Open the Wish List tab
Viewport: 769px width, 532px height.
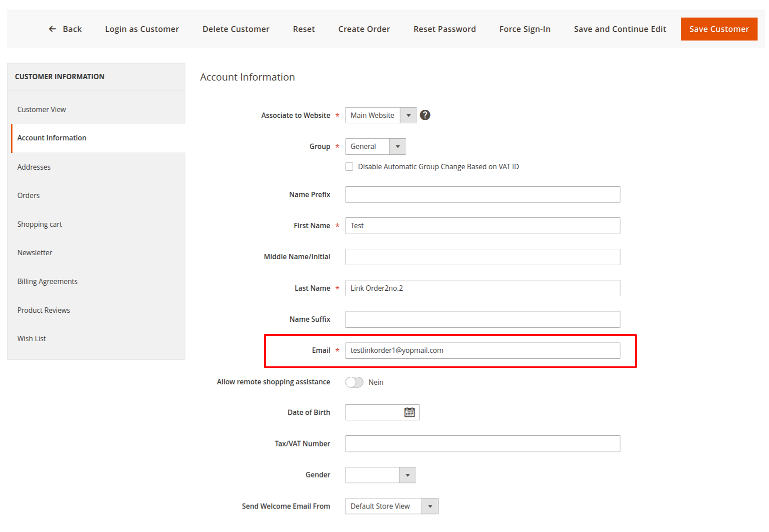coord(31,338)
